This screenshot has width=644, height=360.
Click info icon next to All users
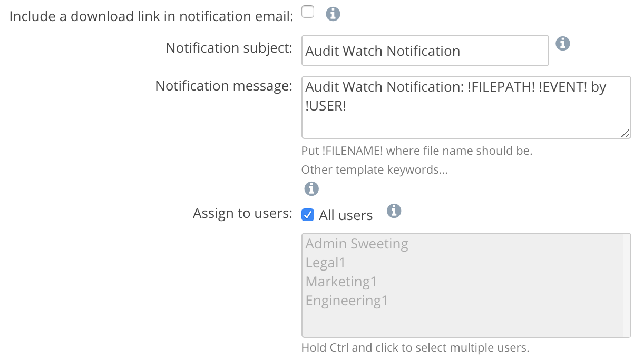[x=394, y=211]
